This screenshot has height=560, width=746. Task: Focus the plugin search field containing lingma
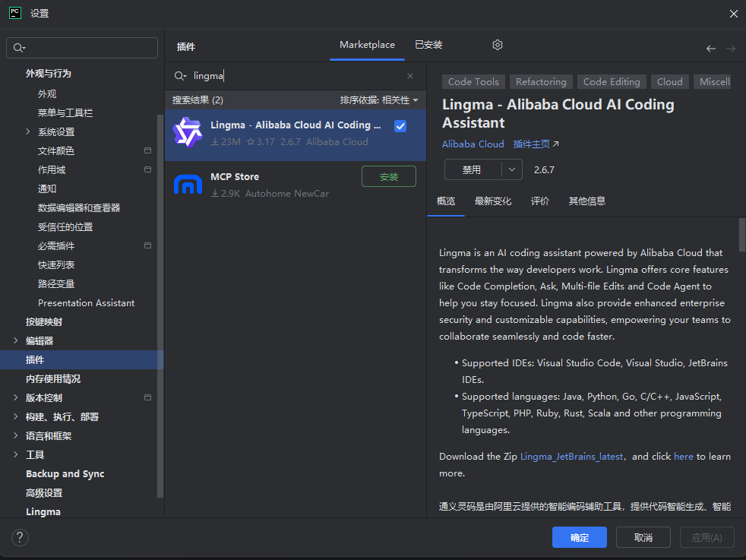[x=295, y=76]
